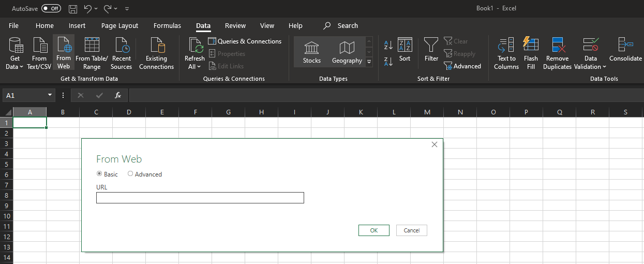Screen dimensions: 644x264
Task: Switch to the Formulas tab
Action: (x=167, y=25)
